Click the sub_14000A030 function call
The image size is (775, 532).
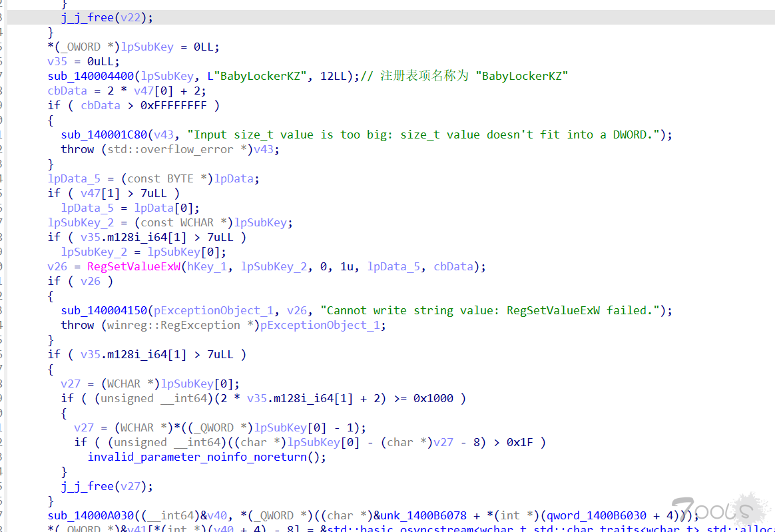pos(92,515)
